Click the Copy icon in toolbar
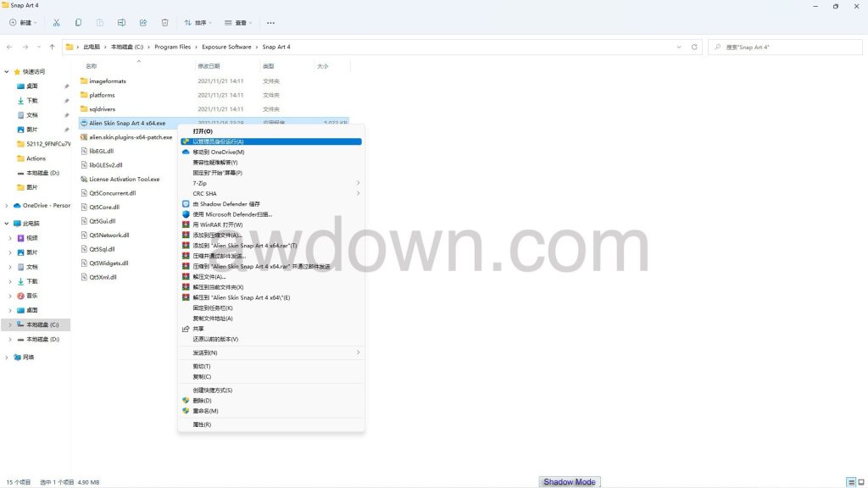 click(x=78, y=22)
